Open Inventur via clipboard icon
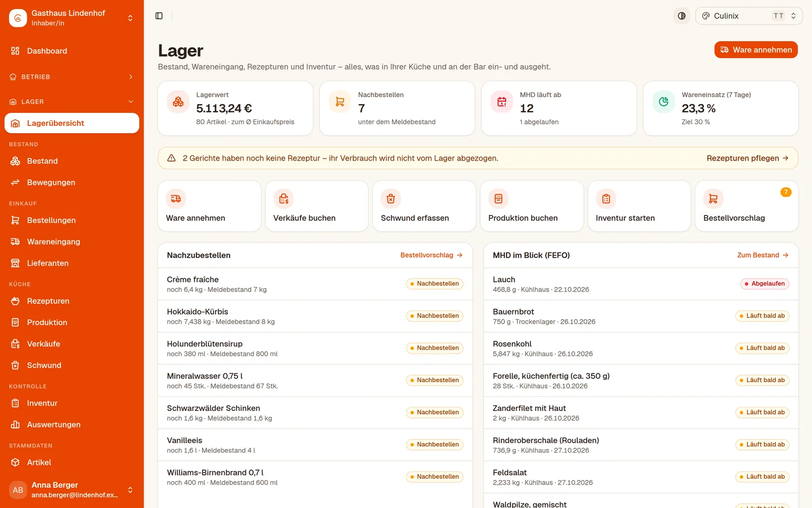This screenshot has width=812, height=508. pyautogui.click(x=15, y=403)
